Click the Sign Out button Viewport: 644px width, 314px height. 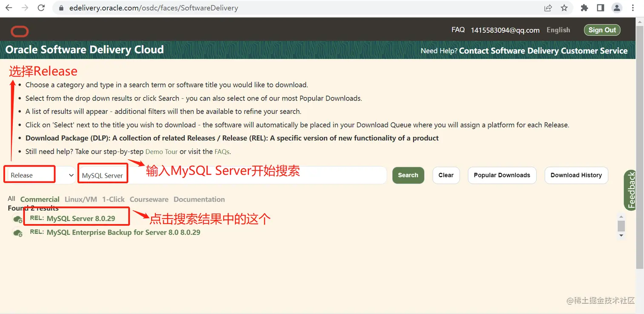tap(602, 30)
